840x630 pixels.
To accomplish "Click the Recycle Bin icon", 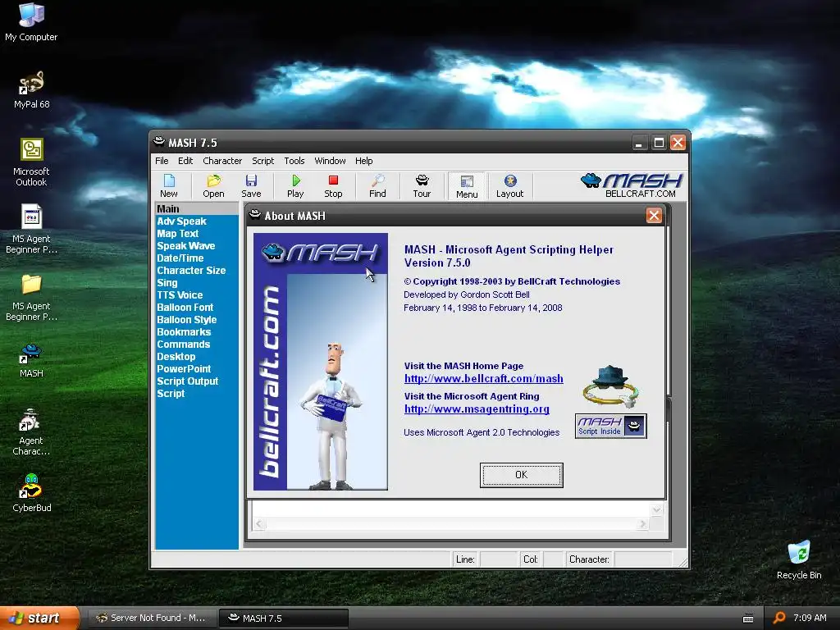I will coord(799,559).
